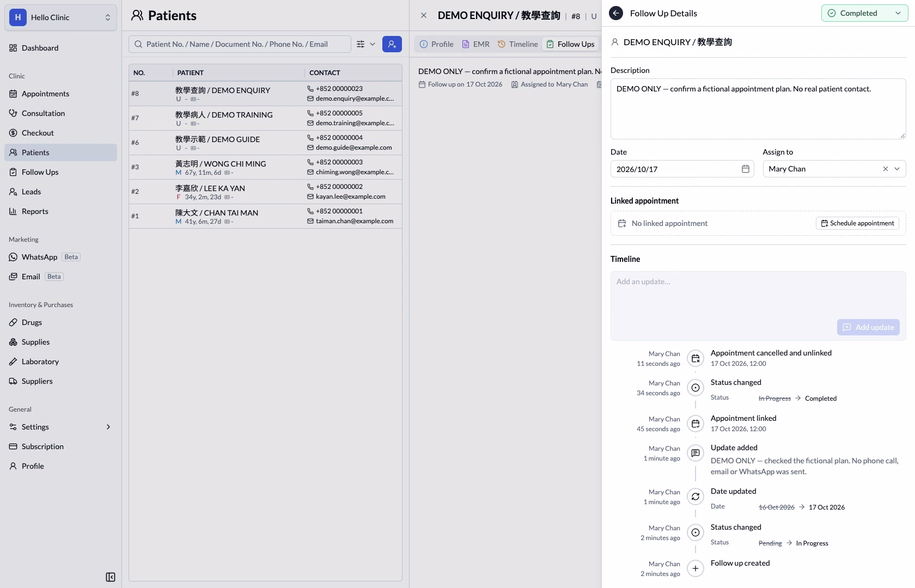Switch to the Timeline tab
Screen dimensions: 915x588
click(x=517, y=44)
